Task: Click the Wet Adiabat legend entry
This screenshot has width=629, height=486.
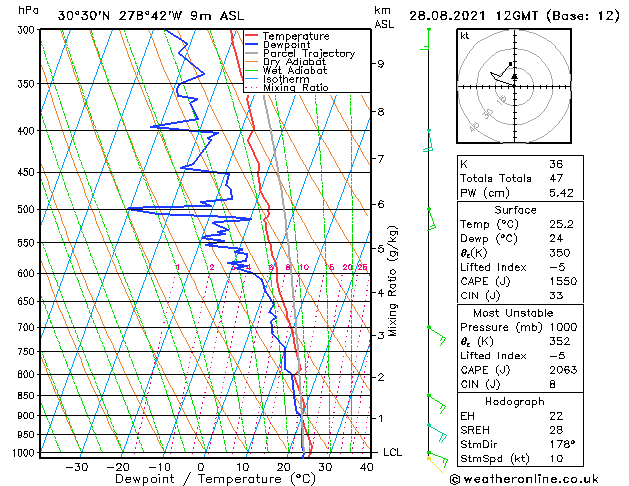Action: pyautogui.click(x=286, y=71)
